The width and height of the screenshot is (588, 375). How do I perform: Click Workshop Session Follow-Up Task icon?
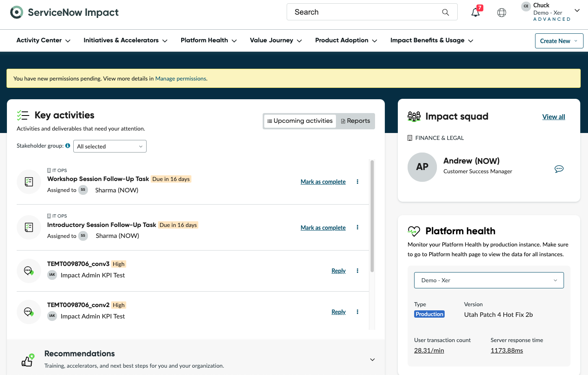[29, 182]
